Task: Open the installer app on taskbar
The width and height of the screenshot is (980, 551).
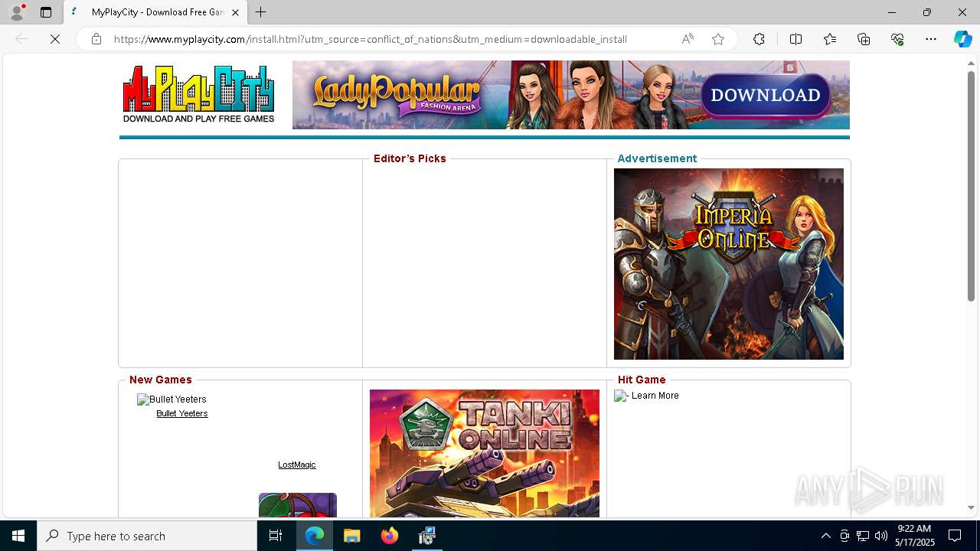Action: pos(427,536)
